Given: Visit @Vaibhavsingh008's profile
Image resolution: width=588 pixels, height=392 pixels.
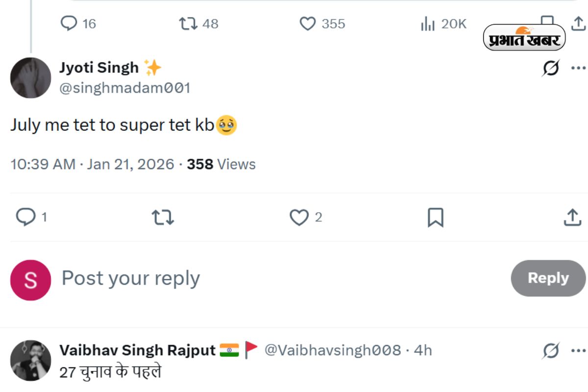Looking at the screenshot, I should [332, 350].
